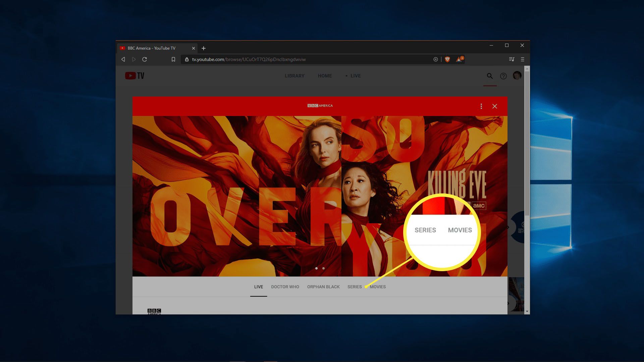The image size is (644, 362).
Task: Click the BBC America logo in red header
Action: coord(320,106)
